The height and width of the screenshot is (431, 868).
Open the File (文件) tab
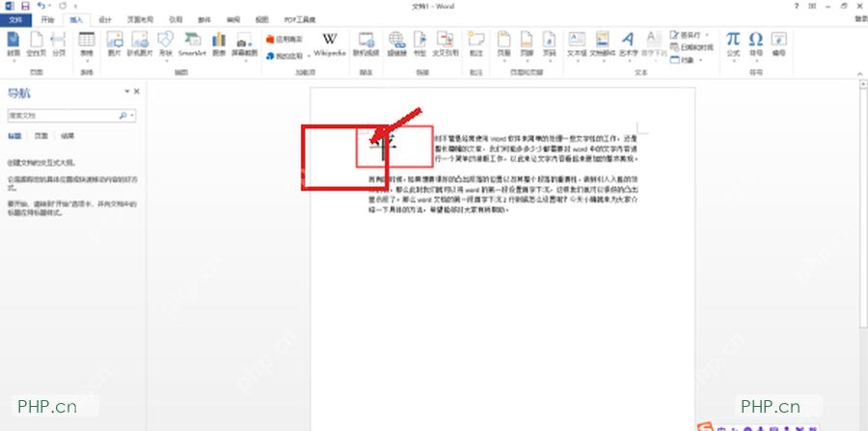point(15,20)
